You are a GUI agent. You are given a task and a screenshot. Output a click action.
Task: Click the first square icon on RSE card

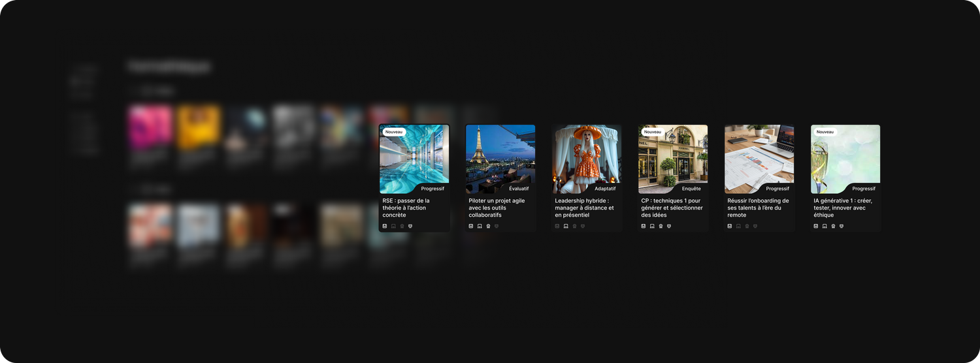385,226
